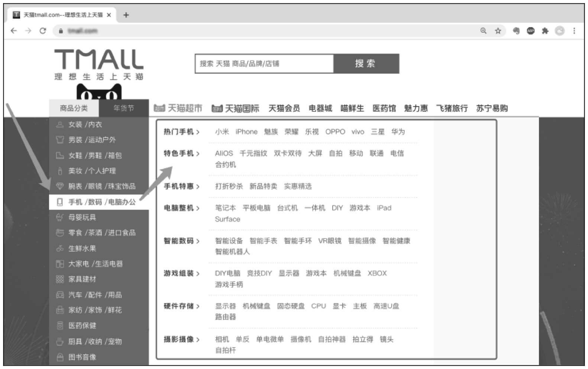
Task: Click the 女鞋 /男鞋 /箱包 shoe icon
Action: (60, 155)
